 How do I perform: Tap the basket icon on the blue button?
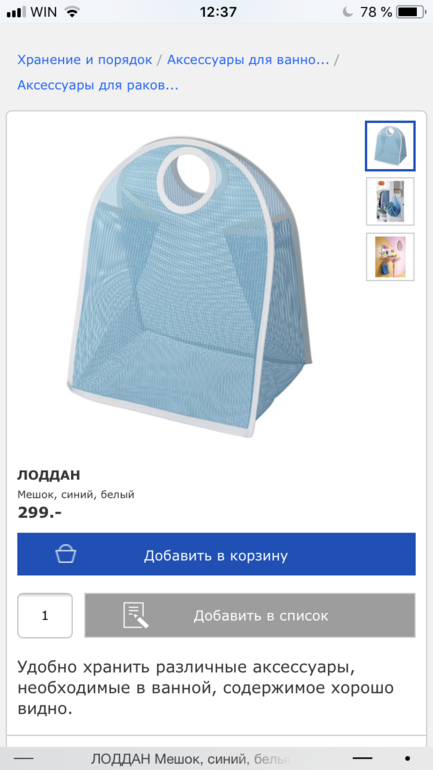pyautogui.click(x=66, y=554)
